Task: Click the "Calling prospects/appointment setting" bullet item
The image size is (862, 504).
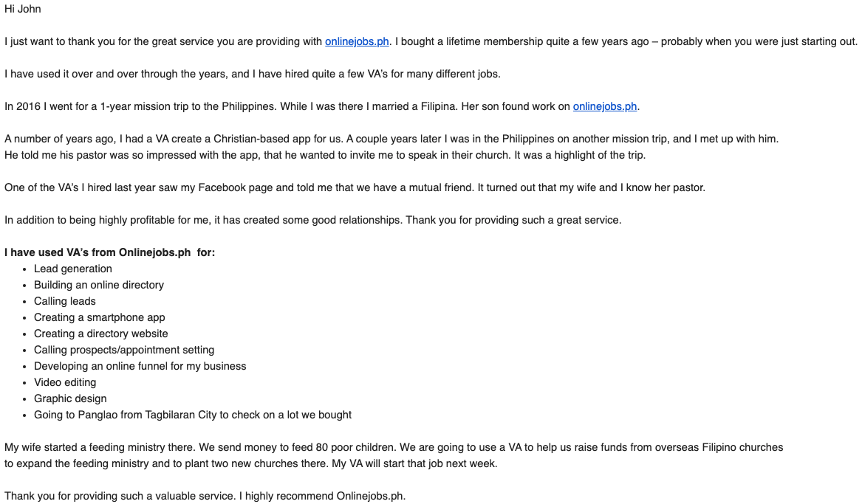Action: [x=124, y=350]
